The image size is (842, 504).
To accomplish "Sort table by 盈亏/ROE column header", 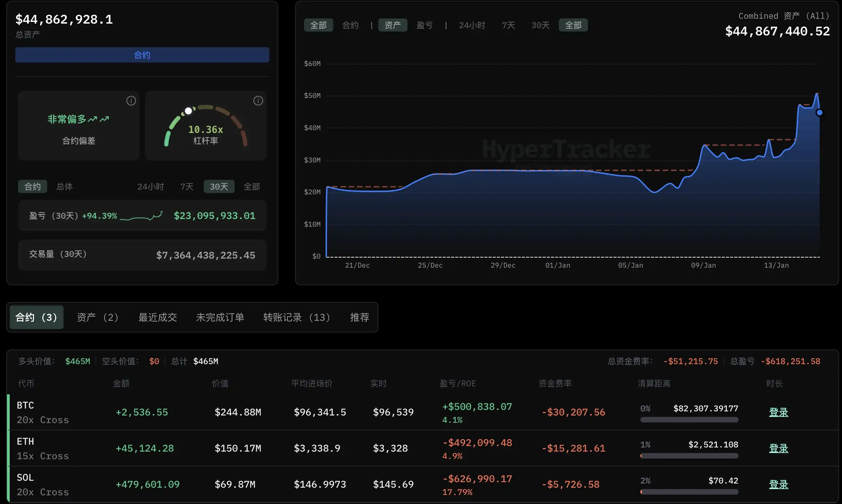I will 457,384.
